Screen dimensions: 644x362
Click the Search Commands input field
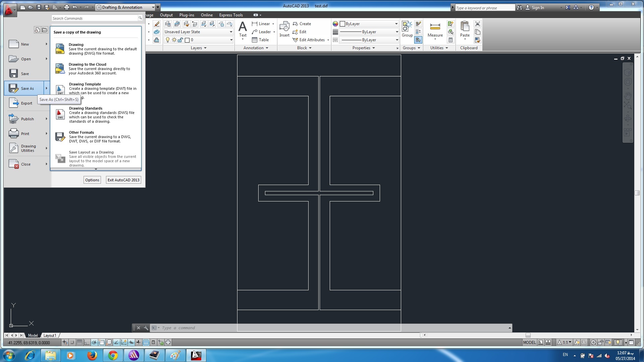point(95,18)
